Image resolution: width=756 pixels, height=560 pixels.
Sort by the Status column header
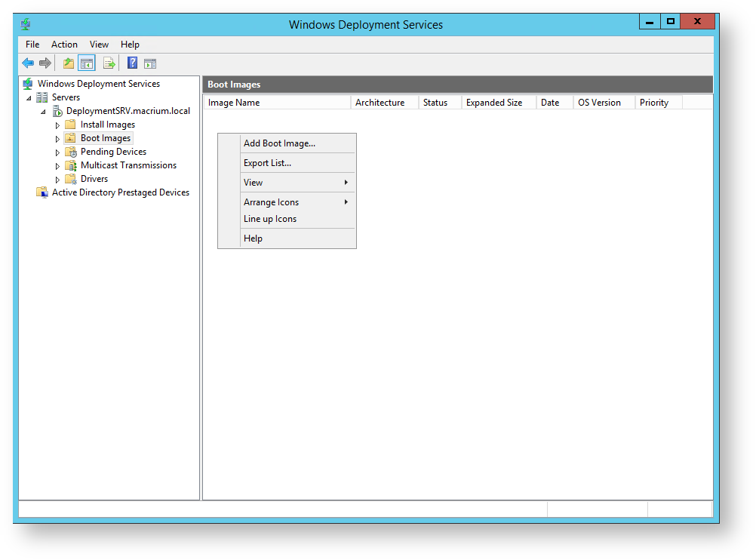coord(440,102)
